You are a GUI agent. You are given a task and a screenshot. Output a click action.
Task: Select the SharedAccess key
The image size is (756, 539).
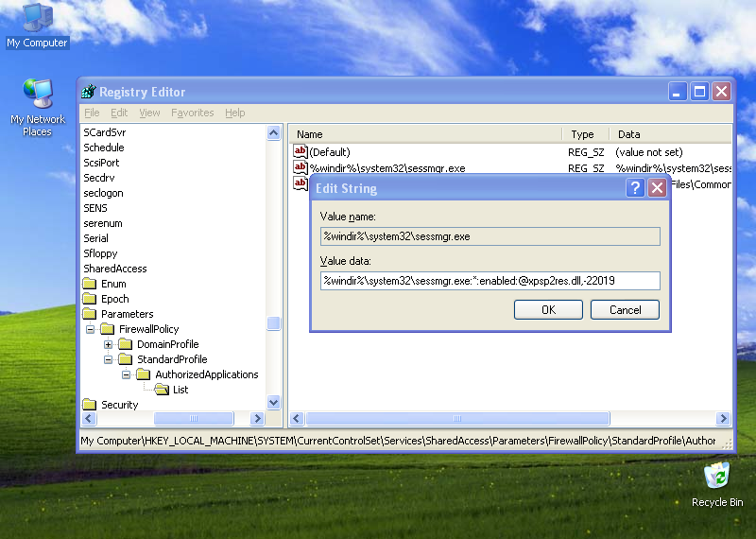tap(115, 269)
